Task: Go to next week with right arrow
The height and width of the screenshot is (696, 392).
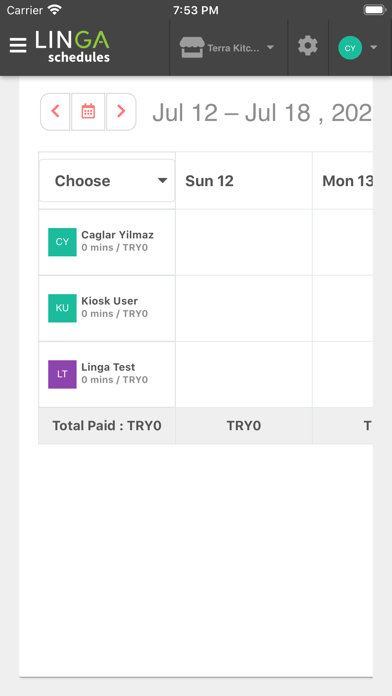Action: [121, 111]
